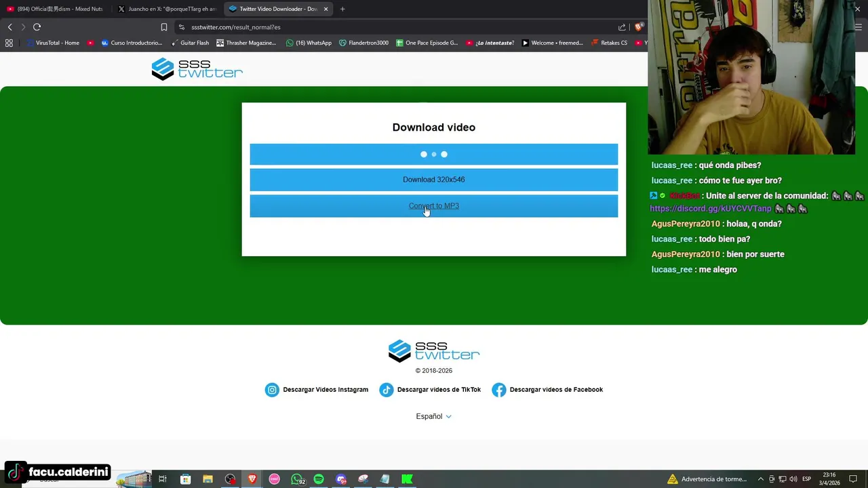The height and width of the screenshot is (488, 868).
Task: Click the Download 320x546 button
Action: click(434, 180)
